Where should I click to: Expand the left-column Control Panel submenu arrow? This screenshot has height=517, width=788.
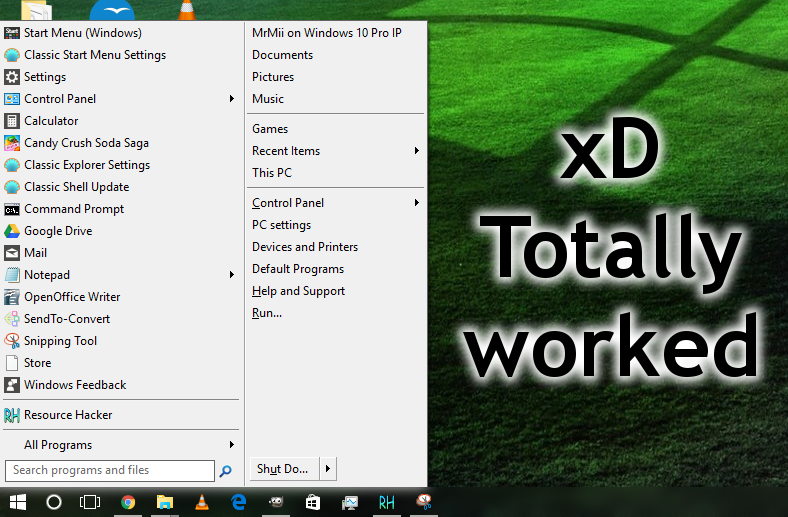(232, 98)
